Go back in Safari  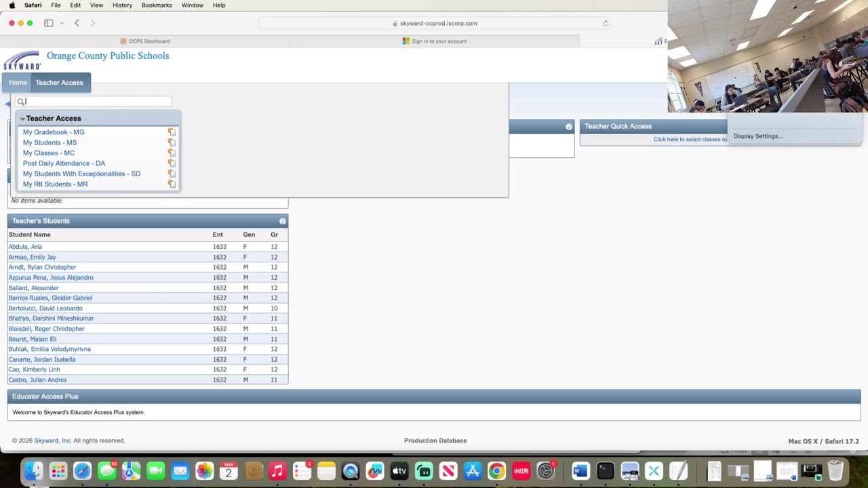click(77, 23)
